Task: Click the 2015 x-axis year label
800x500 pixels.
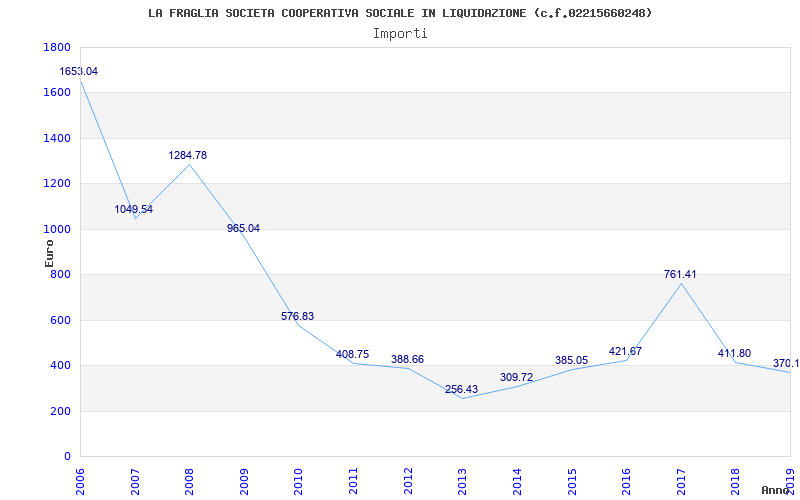Action: click(x=571, y=482)
